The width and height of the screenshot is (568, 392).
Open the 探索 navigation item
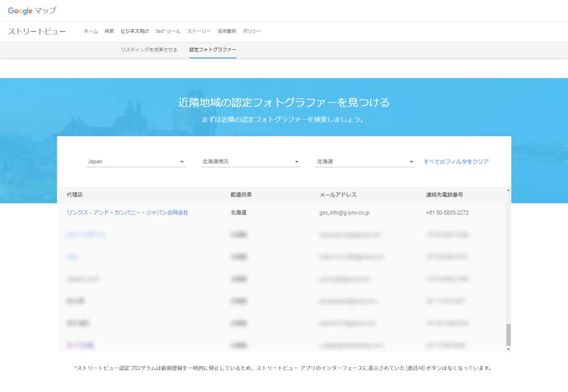pyautogui.click(x=109, y=31)
